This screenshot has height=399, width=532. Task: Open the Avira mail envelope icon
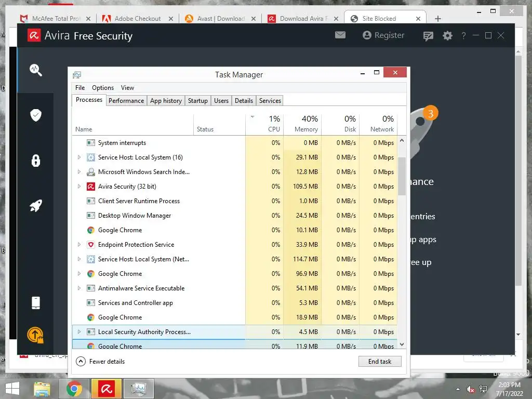[x=340, y=35]
